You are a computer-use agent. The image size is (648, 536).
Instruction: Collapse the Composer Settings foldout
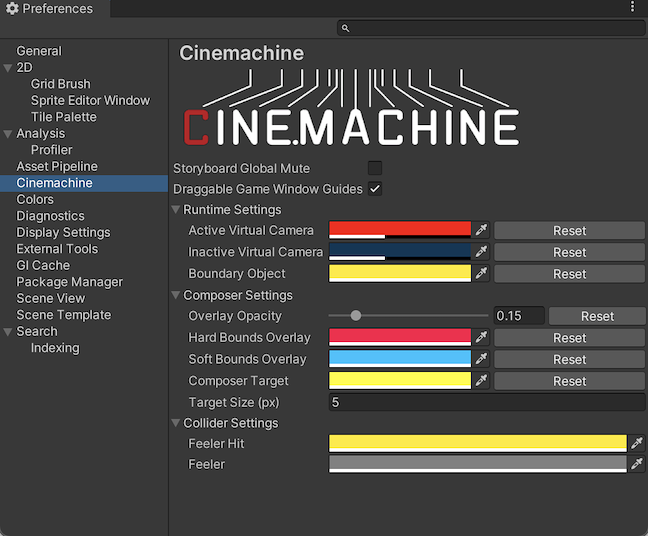pos(176,296)
